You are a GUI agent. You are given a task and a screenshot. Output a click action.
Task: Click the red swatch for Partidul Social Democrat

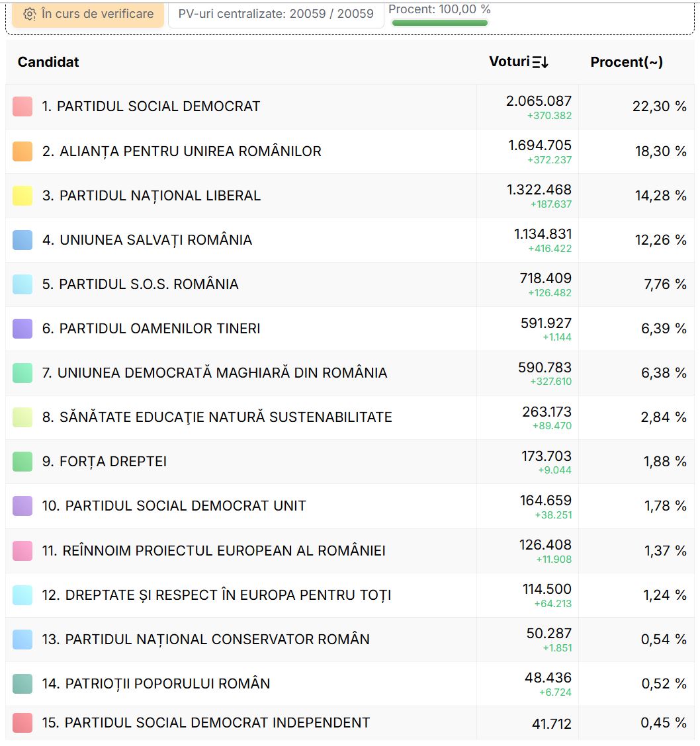point(22,106)
